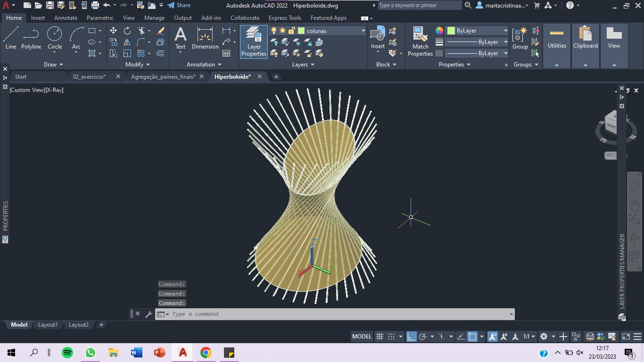The height and width of the screenshot is (362, 644).
Task: Switch to 02_exercicio drawing tab
Action: click(89, 76)
